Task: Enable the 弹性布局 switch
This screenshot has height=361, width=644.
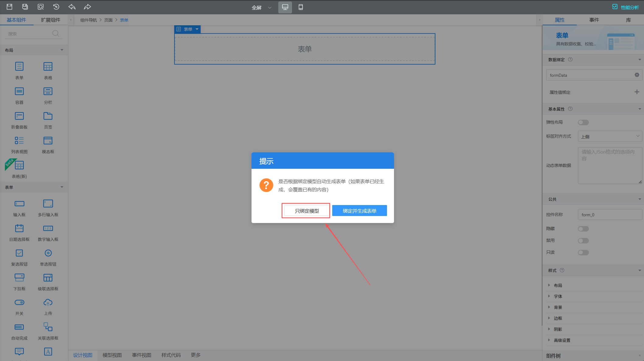Action: click(x=583, y=122)
